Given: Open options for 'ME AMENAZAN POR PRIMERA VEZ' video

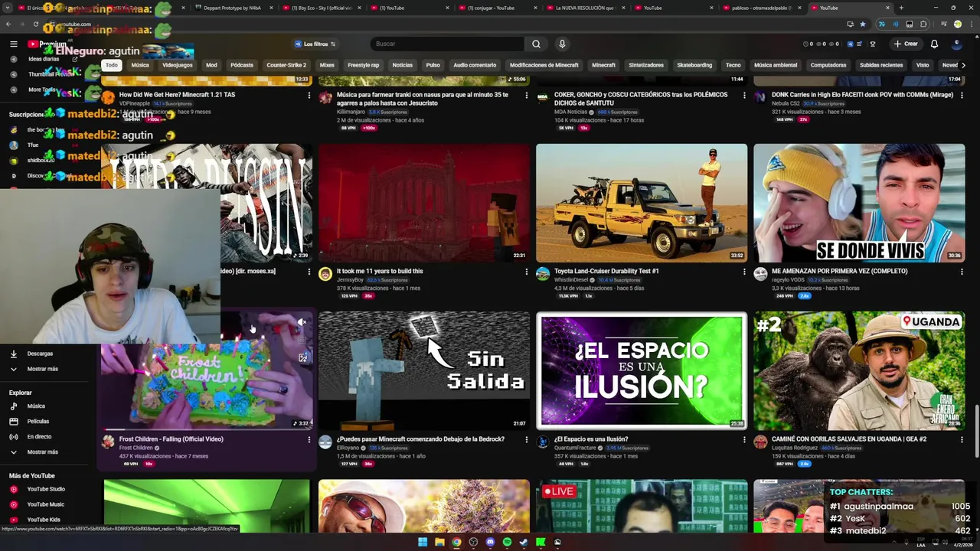Looking at the screenshot, I should pyautogui.click(x=962, y=271).
